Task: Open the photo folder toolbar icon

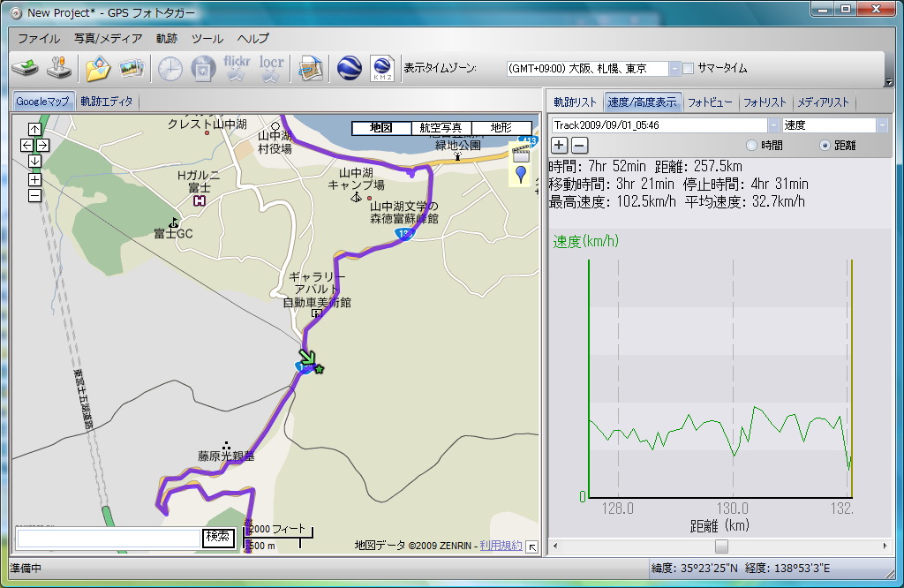Action: (x=98, y=68)
